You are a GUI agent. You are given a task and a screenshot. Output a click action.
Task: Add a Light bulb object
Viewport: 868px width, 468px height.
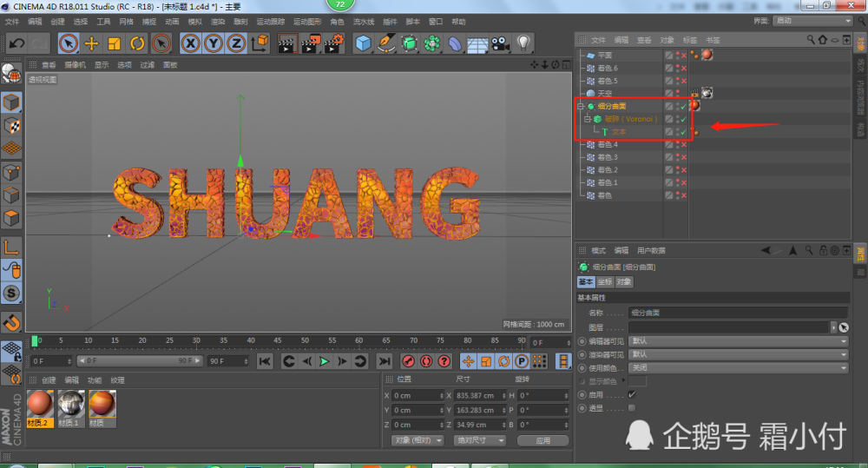(523, 43)
